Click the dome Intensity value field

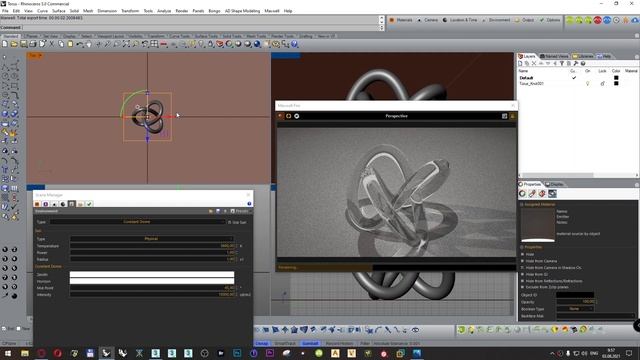(x=153, y=294)
